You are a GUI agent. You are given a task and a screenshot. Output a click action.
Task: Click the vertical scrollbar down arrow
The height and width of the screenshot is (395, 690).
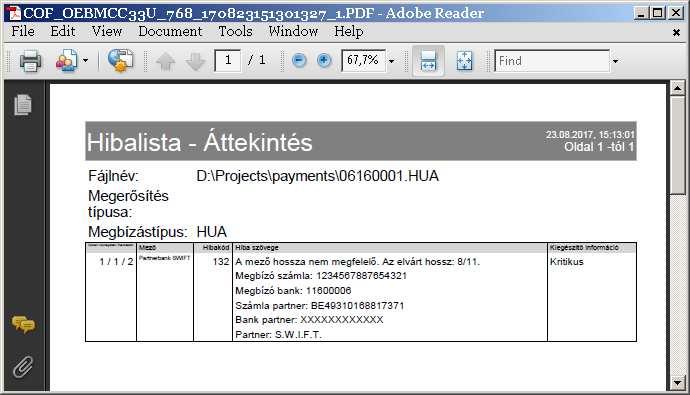[x=677, y=383]
